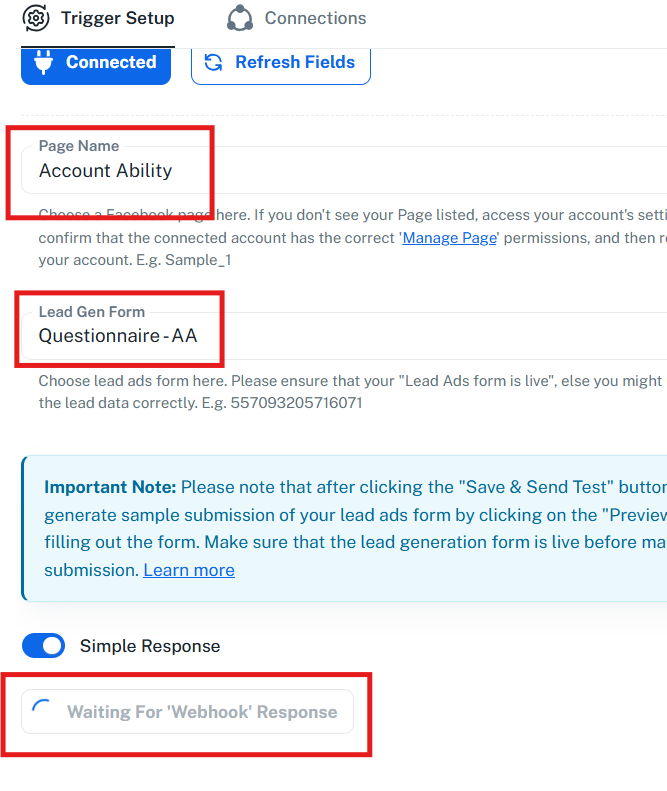Click the refresh arrows icon
This screenshot has width=667, height=791.
[x=213, y=62]
